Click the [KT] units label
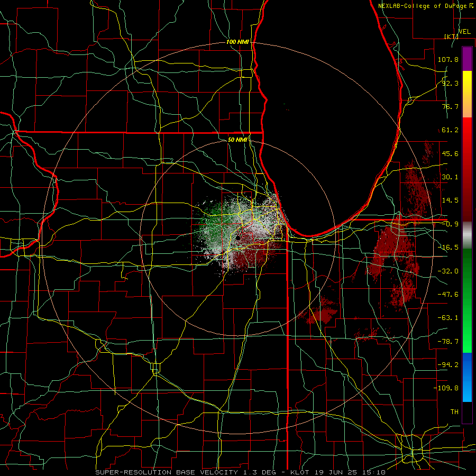Viewport: 476px width, 476px height. tap(452, 36)
